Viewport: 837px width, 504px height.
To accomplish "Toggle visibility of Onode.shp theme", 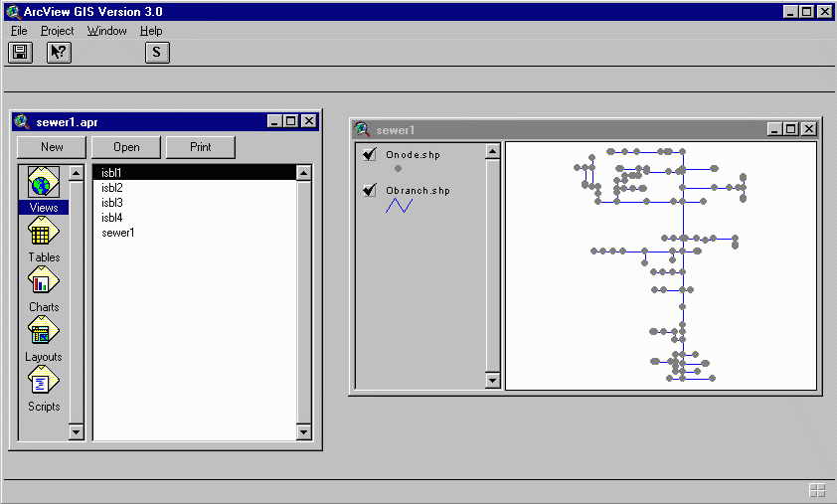I will 370,154.
